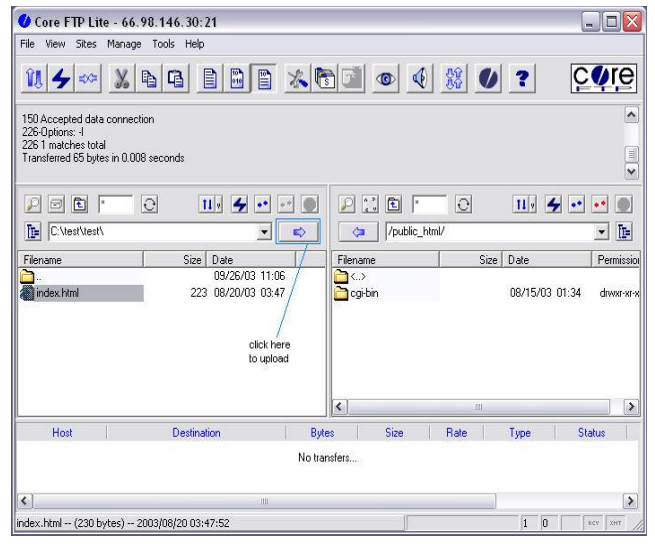Screen dimensions: 655x544
Task: Sort remote files by Date column header
Action: click(x=547, y=260)
